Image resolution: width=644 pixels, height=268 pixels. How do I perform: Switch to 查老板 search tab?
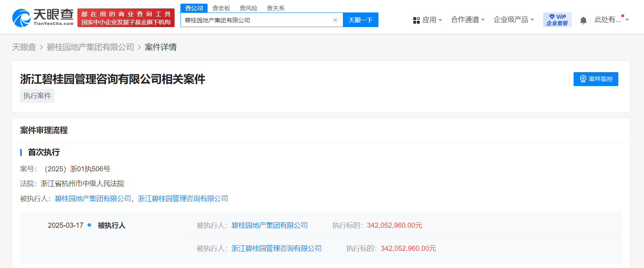point(221,8)
